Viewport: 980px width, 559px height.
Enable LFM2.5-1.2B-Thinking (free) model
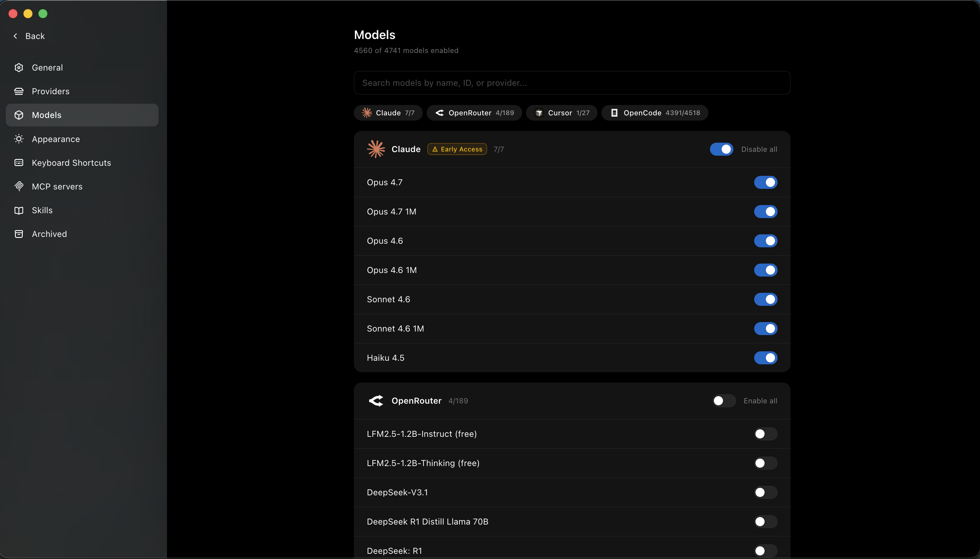click(766, 463)
